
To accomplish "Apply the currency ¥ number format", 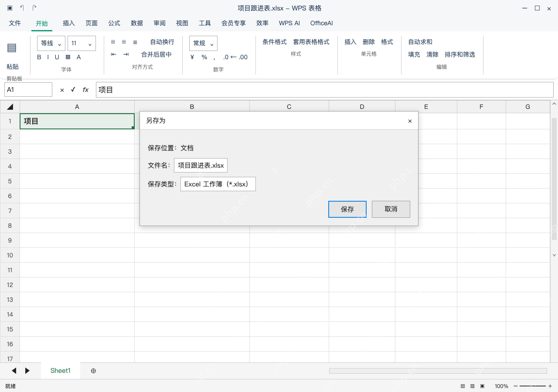I will (192, 57).
